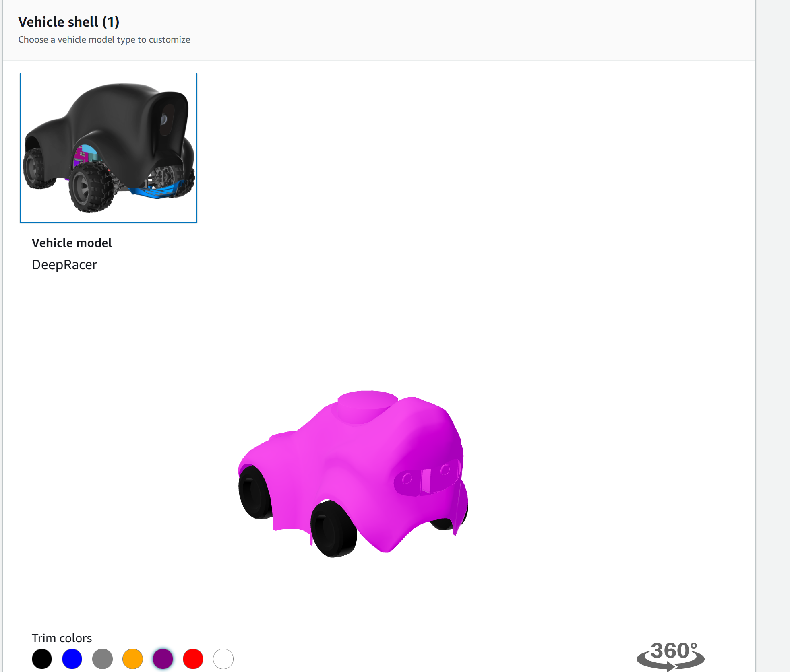Select the DeepRacer vehicle shell thumbnail
The height and width of the screenshot is (672, 790).
click(108, 147)
